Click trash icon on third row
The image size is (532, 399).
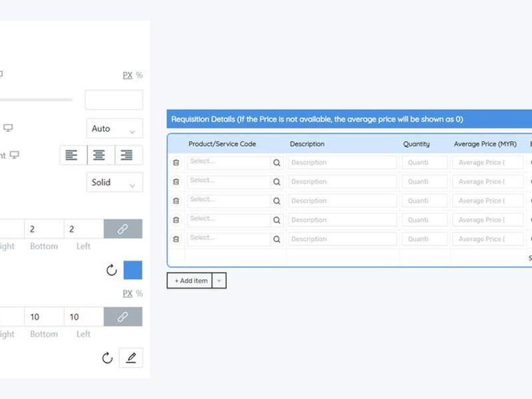176,201
